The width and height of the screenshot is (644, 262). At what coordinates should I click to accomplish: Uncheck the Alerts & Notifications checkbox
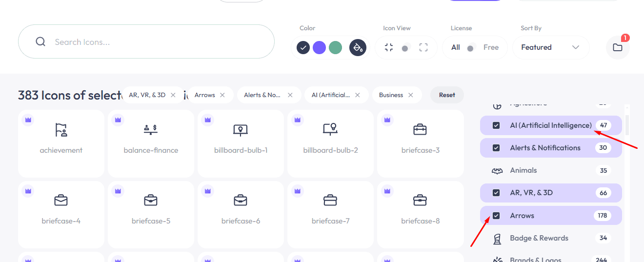(x=496, y=148)
